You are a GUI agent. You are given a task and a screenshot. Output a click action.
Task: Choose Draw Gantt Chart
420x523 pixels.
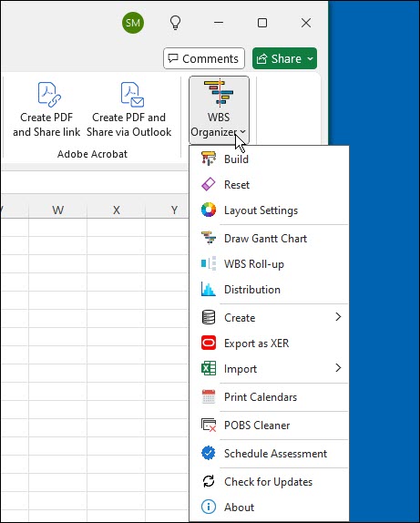coord(269,238)
